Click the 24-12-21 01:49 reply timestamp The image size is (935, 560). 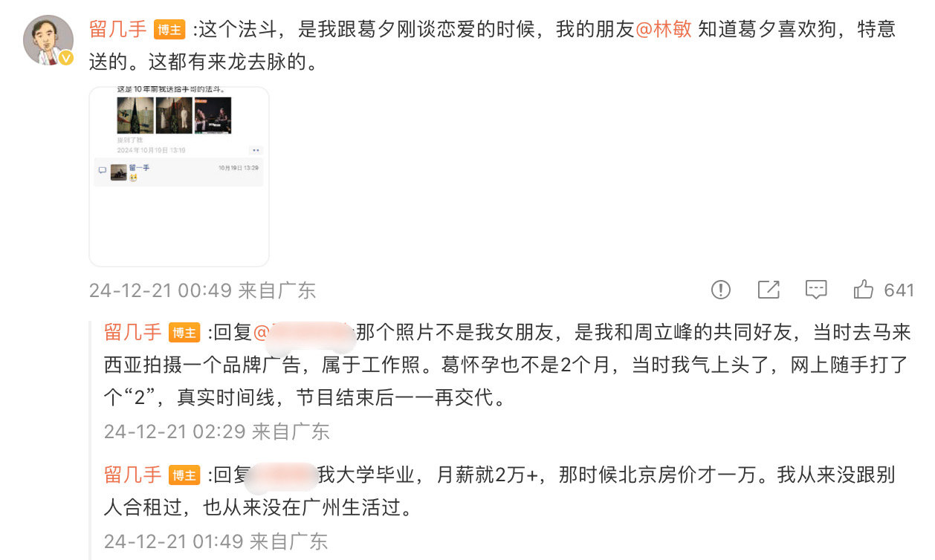[175, 541]
